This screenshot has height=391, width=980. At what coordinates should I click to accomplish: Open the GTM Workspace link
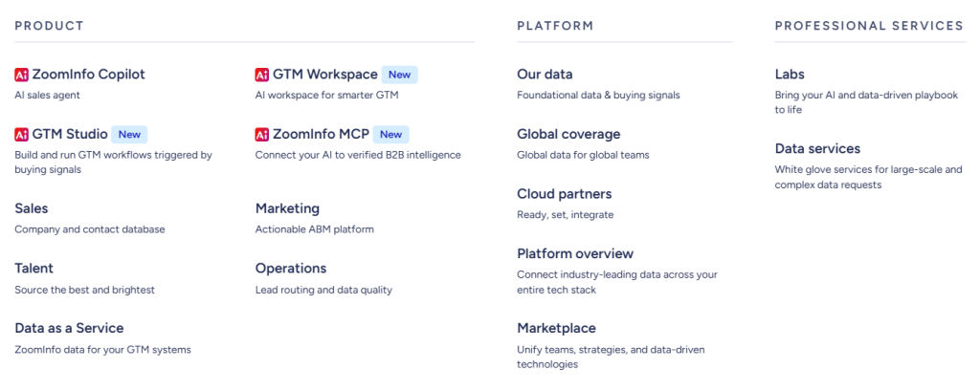click(x=325, y=75)
